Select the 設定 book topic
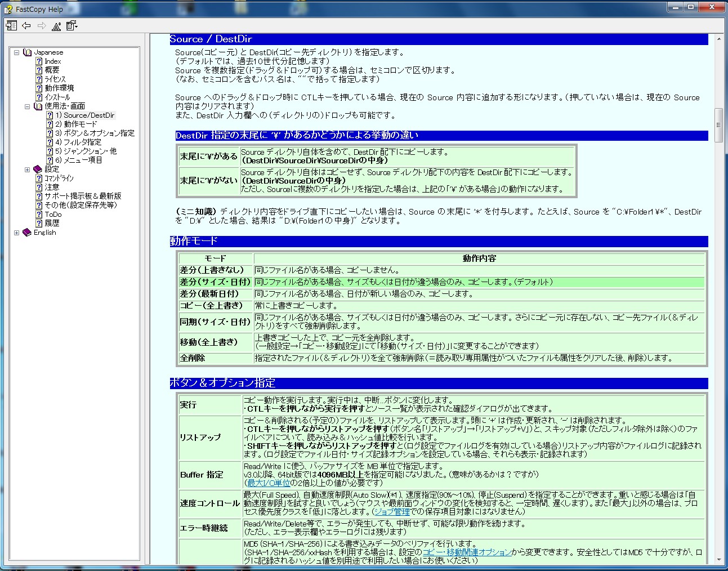 52,169
